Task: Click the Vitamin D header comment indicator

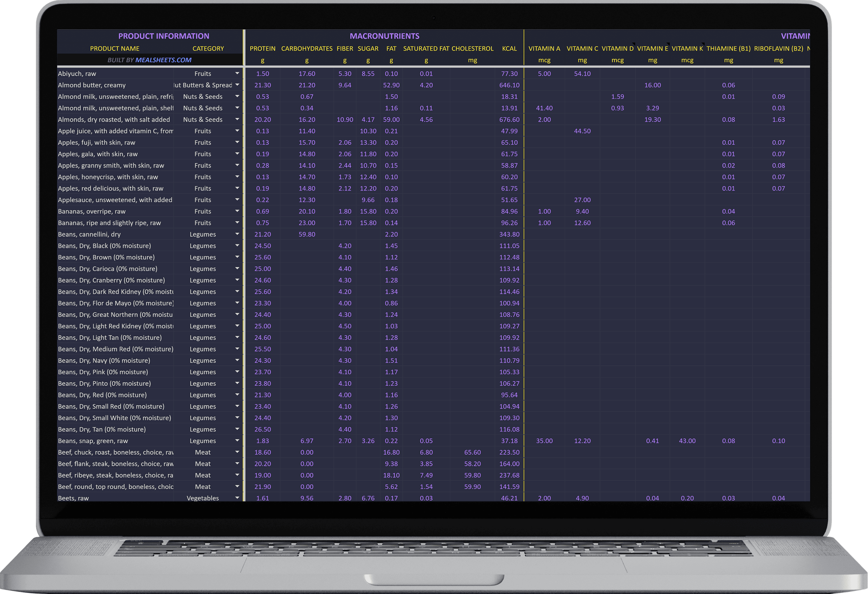Action: (x=634, y=44)
